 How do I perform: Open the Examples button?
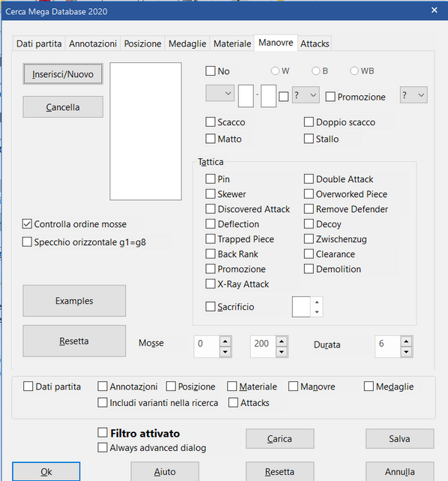[x=74, y=300]
